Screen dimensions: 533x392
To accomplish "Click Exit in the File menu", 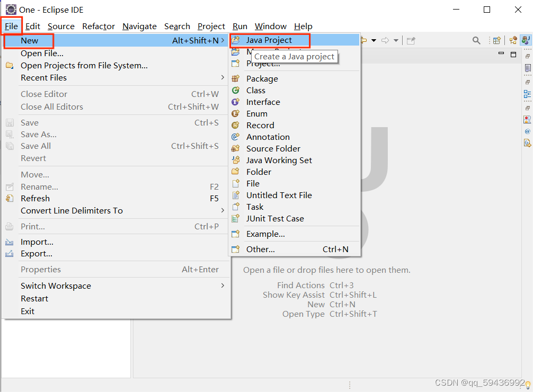I will 115,311.
